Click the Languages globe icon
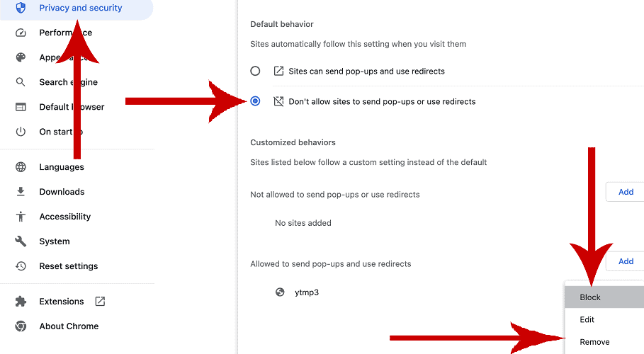 21,167
